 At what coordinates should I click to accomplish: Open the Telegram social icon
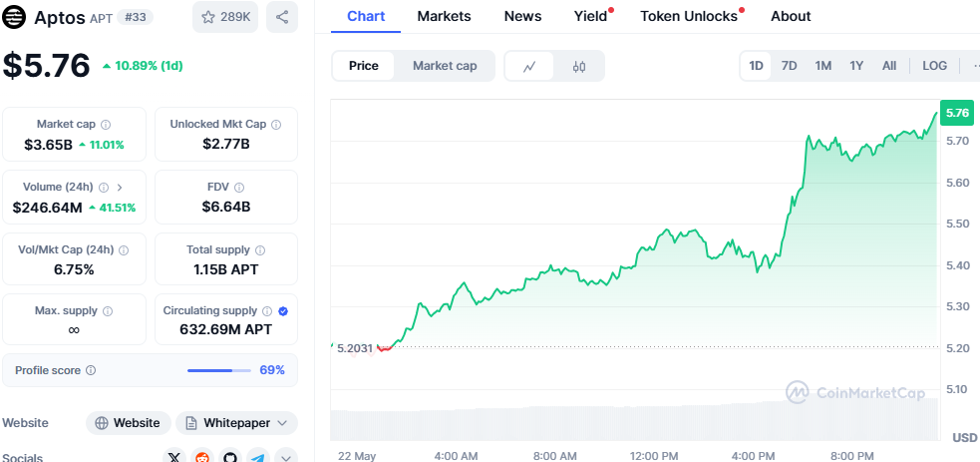257,457
